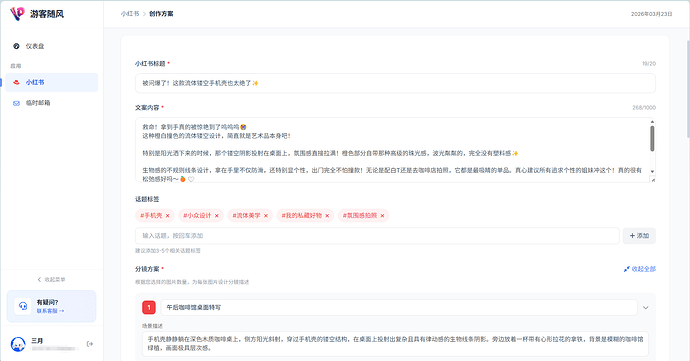Click the collapse icon next to 收起全部
This screenshot has width=690, height=361.
tap(627, 269)
